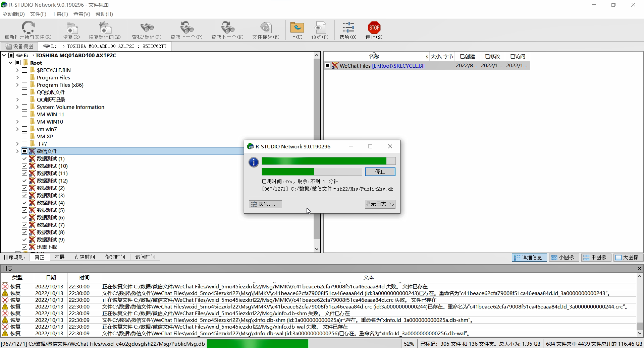Open the Options (选项) toolbar icon
644x348 pixels.
coord(348,27)
